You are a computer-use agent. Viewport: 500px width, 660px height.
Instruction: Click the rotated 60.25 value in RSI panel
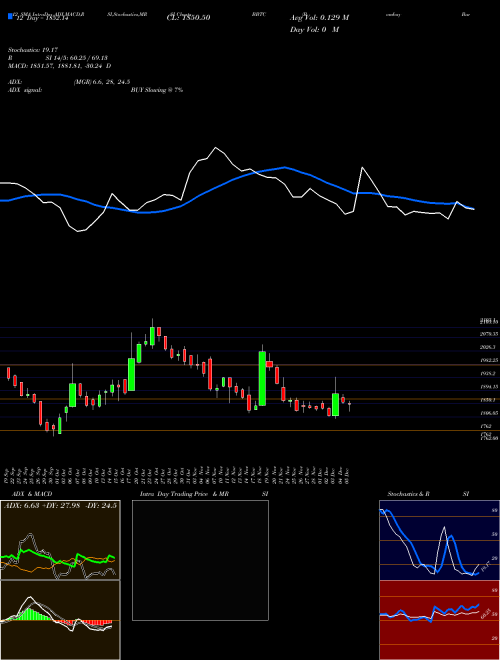485,614
